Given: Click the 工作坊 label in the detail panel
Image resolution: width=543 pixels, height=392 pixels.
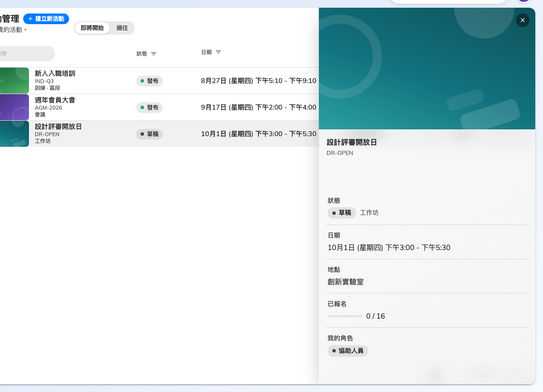Looking at the screenshot, I should [x=369, y=213].
